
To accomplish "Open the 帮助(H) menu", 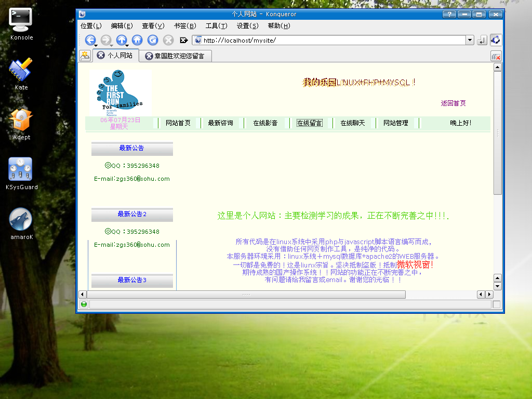I will click(279, 26).
